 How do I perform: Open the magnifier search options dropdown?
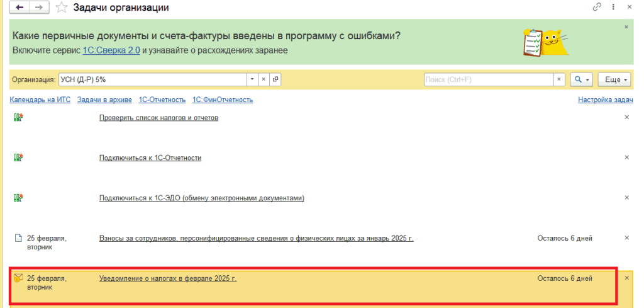point(582,79)
